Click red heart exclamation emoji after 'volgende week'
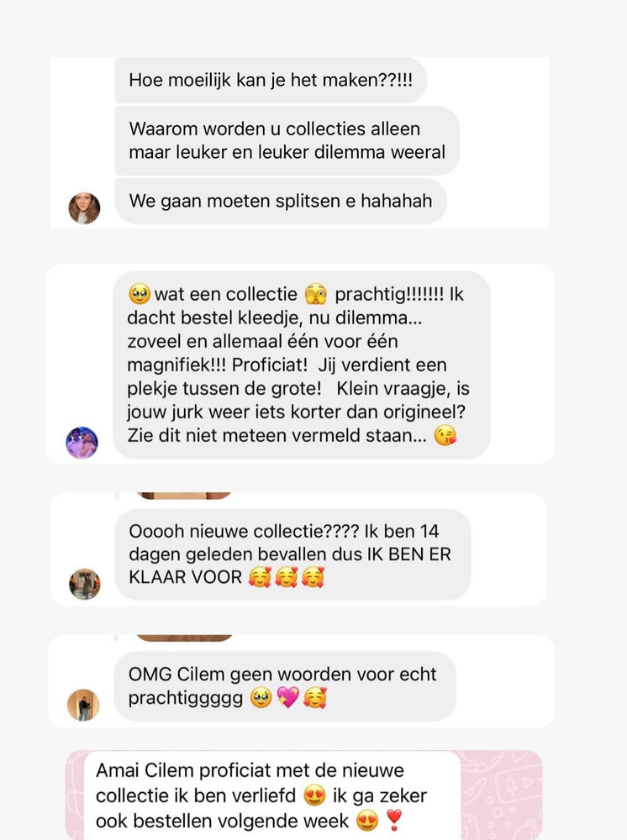Viewport: 627px width, 840px height. click(394, 820)
